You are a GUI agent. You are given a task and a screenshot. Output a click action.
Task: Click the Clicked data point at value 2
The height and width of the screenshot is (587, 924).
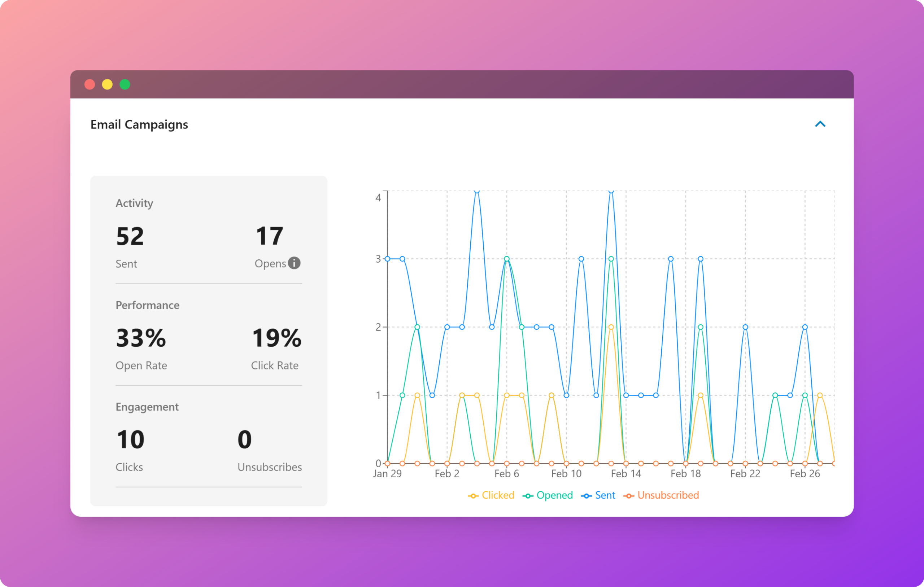tap(611, 327)
